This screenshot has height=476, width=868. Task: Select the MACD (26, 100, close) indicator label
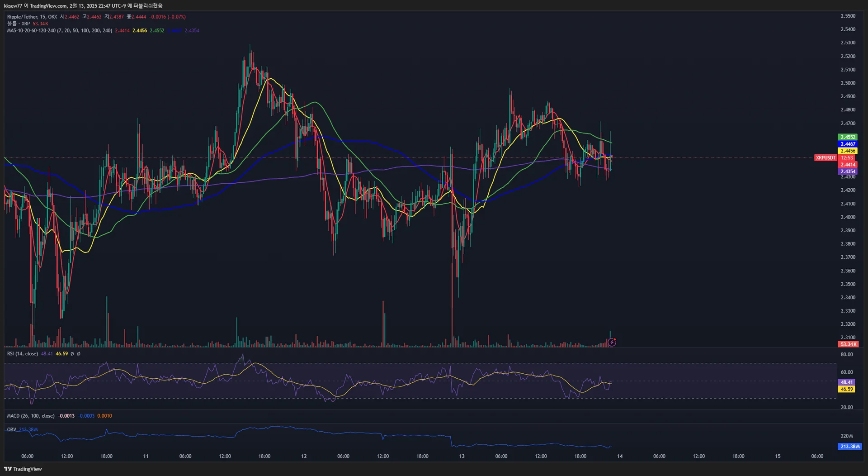coord(31,416)
